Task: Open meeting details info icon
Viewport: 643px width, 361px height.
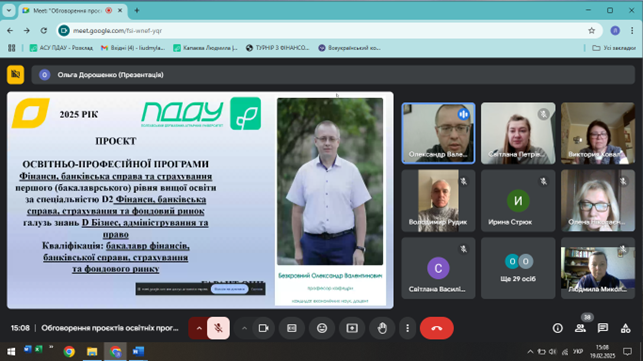Action: click(x=557, y=328)
